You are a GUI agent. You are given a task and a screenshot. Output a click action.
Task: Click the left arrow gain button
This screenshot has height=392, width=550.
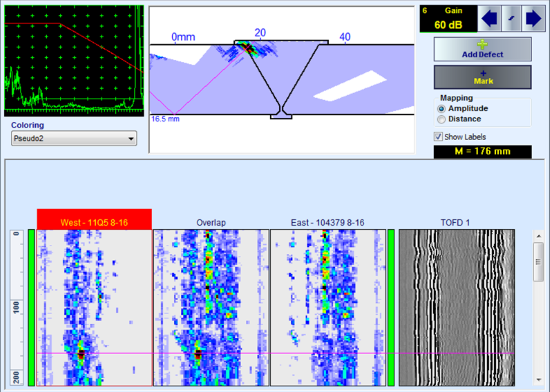[489, 18]
